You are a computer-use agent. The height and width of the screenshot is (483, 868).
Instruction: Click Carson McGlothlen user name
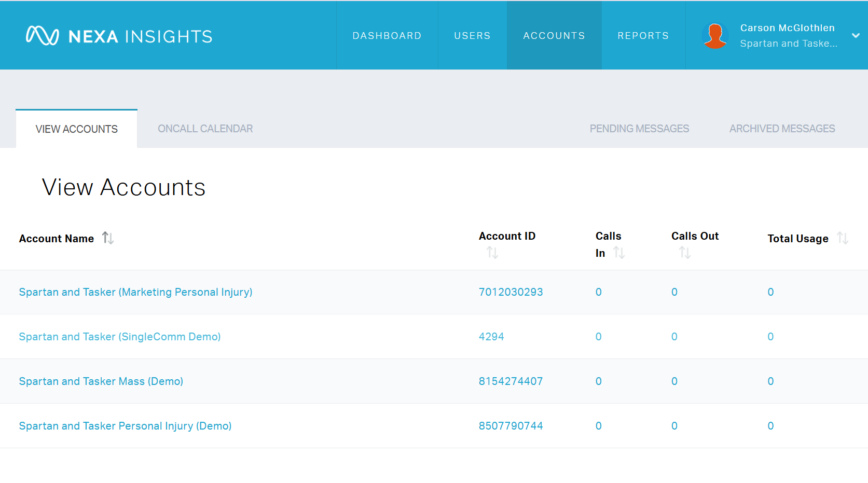pyautogui.click(x=787, y=28)
